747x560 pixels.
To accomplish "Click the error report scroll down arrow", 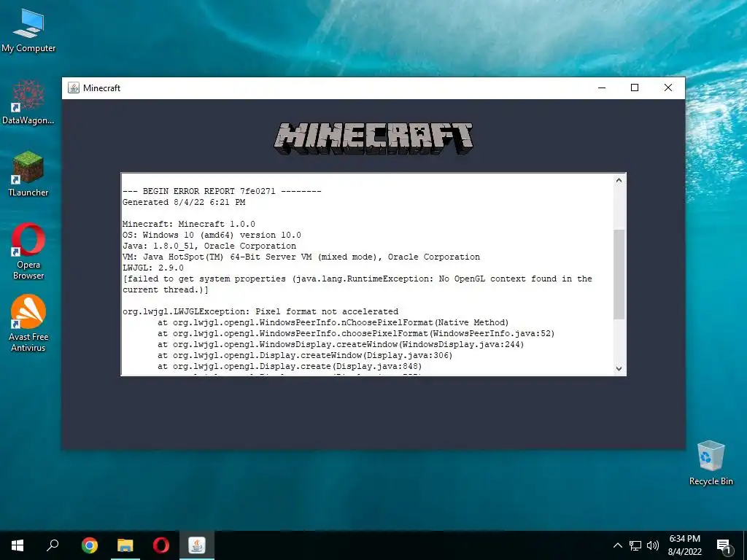I will click(619, 368).
